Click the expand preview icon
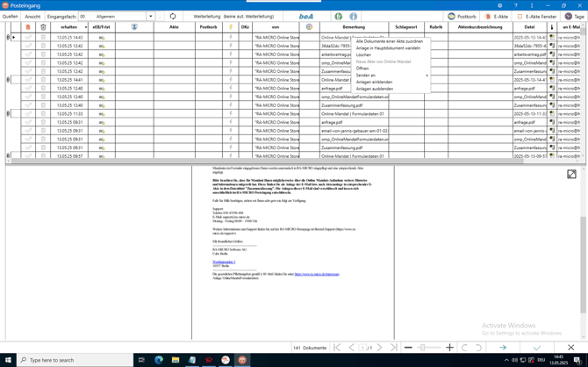588x367 pixels. [571, 175]
